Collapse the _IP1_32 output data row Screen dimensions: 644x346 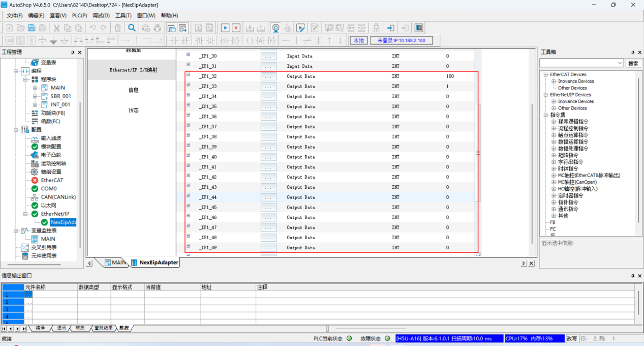188,75
